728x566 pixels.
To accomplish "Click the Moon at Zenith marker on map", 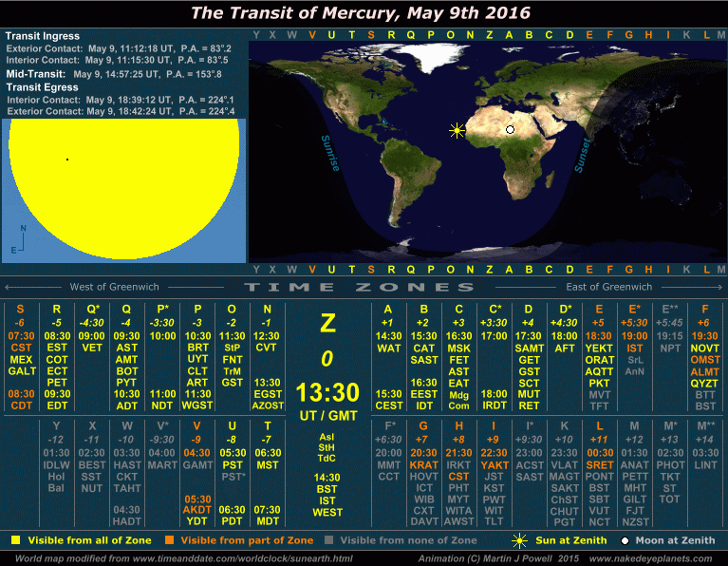I will coord(510,129).
